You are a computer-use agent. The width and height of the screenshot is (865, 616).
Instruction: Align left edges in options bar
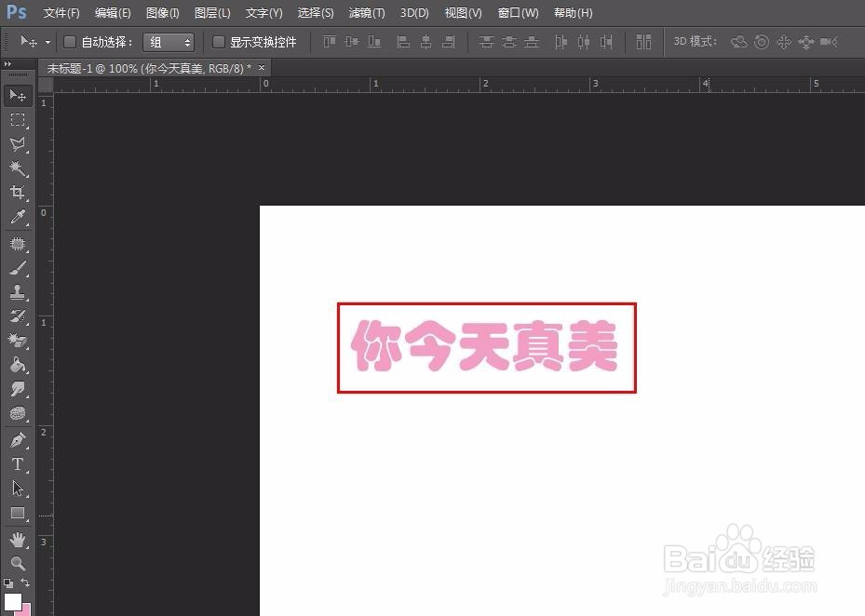[403, 42]
